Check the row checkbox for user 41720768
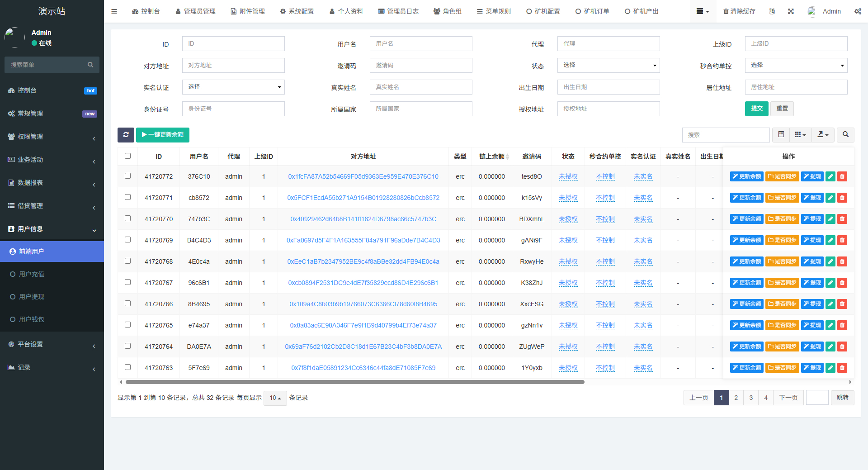This screenshot has height=470, width=868. coord(127,261)
